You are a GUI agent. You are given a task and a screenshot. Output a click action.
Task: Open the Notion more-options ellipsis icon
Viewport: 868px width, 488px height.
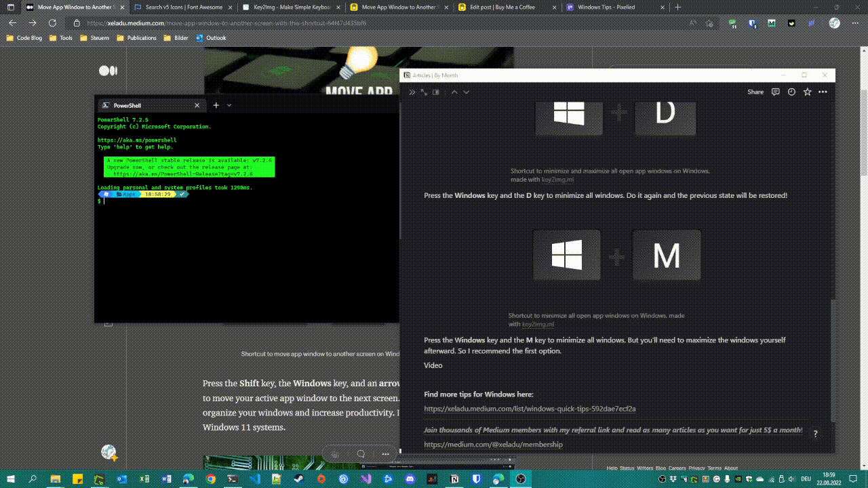(x=823, y=91)
